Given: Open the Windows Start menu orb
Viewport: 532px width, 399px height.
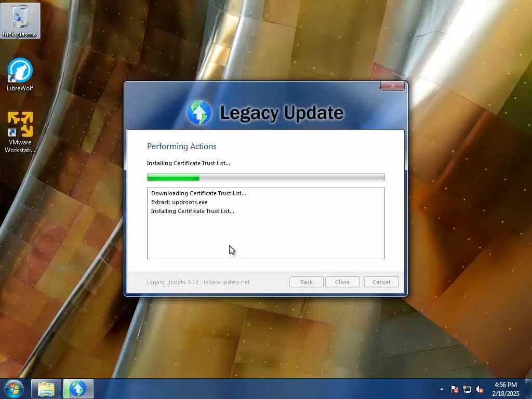Looking at the screenshot, I should pyautogui.click(x=13, y=389).
